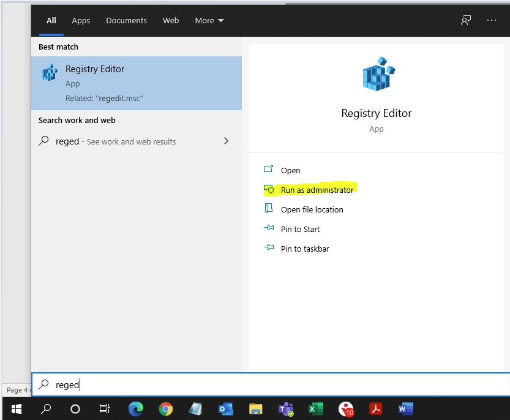This screenshot has height=420, width=510.
Task: Open Microsoft Edge from the taskbar
Action: click(x=136, y=408)
